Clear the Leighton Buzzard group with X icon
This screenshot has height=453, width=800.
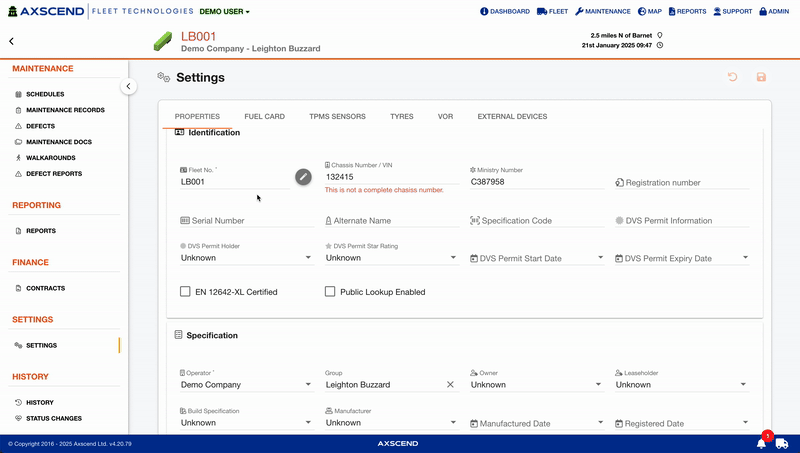tap(450, 384)
